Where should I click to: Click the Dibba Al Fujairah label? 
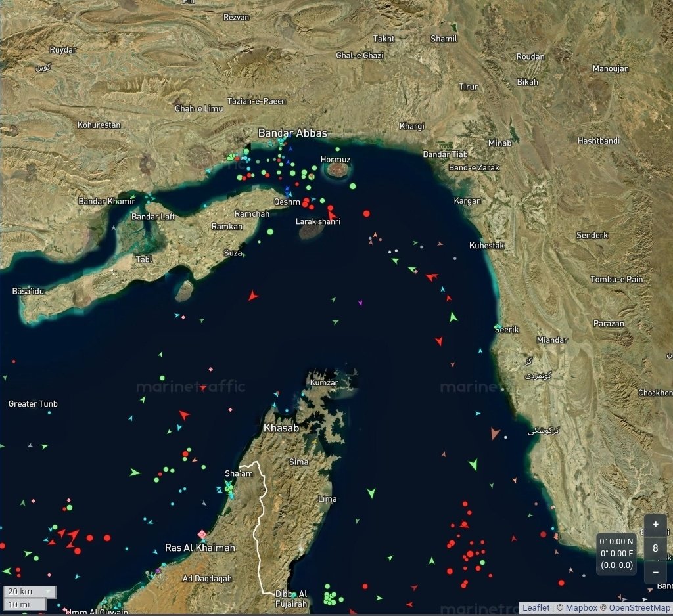pos(291,599)
